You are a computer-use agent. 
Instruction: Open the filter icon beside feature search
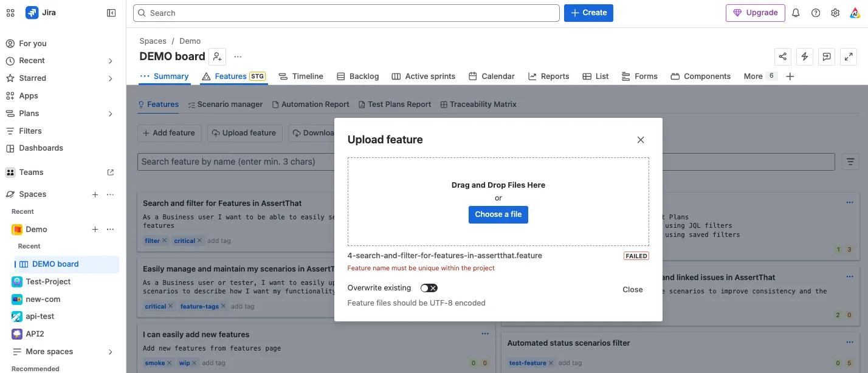tap(850, 162)
